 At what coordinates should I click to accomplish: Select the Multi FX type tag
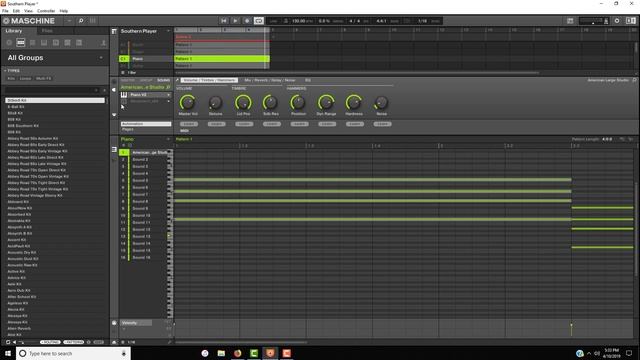43,78
